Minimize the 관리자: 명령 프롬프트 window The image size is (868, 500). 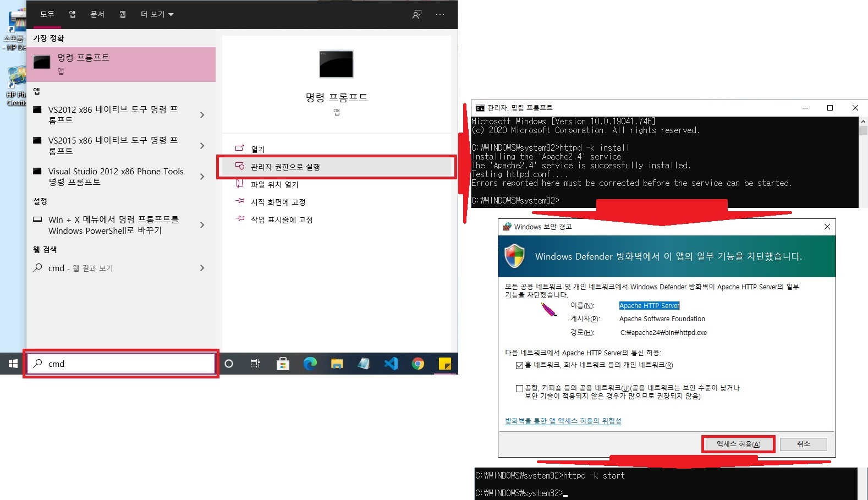805,108
